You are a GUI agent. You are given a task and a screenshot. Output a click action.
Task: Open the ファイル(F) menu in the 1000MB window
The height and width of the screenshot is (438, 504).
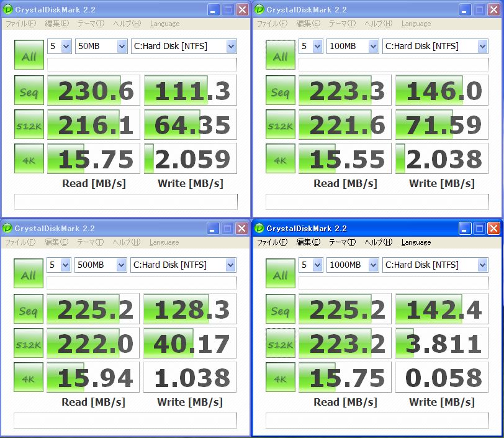pos(272,242)
